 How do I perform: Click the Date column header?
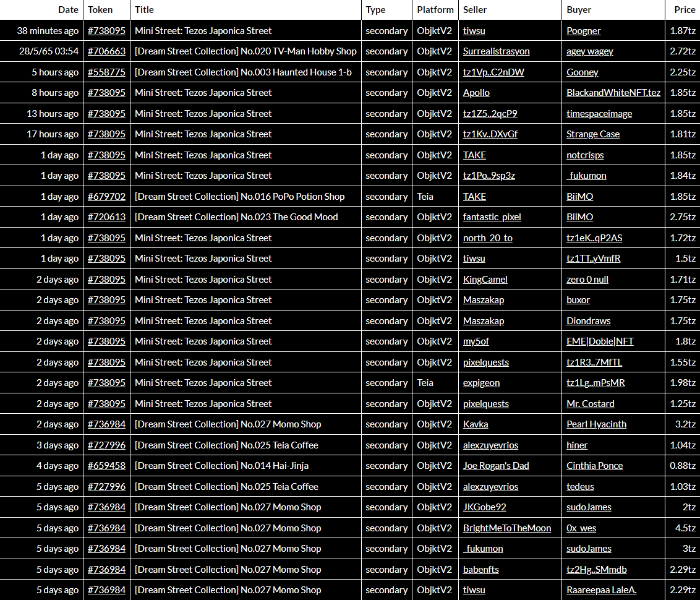click(x=68, y=10)
